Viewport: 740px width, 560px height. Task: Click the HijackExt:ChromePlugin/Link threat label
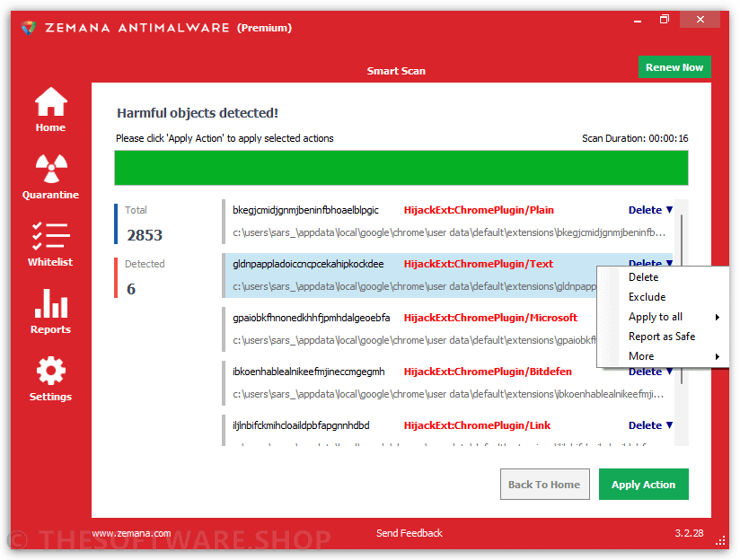coord(477,425)
